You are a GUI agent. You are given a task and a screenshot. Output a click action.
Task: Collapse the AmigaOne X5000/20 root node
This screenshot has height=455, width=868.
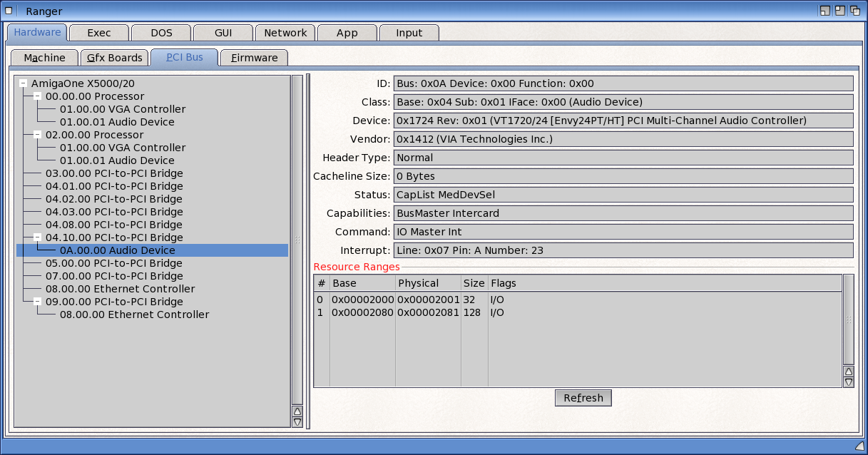tap(23, 83)
